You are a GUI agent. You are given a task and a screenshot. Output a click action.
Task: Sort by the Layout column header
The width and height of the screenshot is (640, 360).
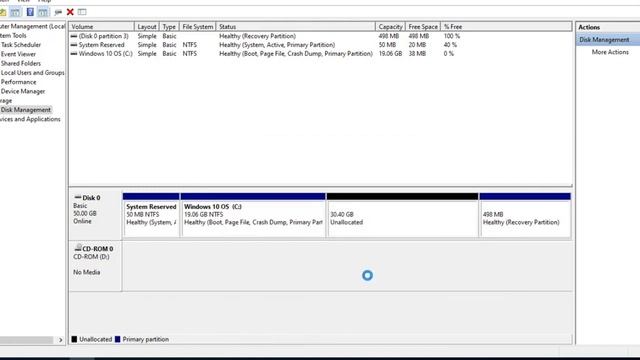pyautogui.click(x=147, y=27)
